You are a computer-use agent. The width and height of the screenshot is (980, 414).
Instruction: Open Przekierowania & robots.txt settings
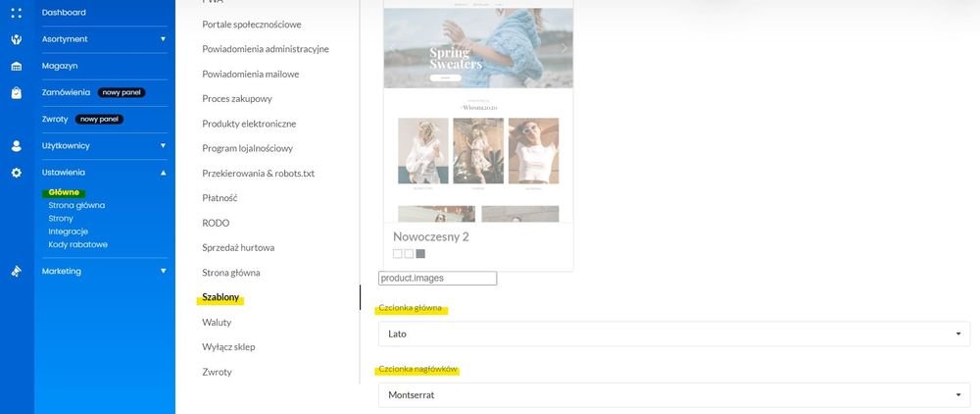coord(258,174)
